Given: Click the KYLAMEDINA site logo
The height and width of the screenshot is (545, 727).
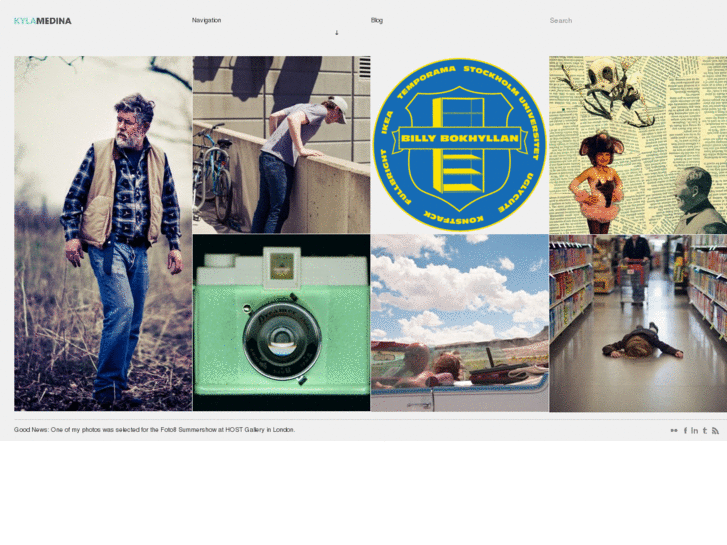Looking at the screenshot, I should point(43,21).
